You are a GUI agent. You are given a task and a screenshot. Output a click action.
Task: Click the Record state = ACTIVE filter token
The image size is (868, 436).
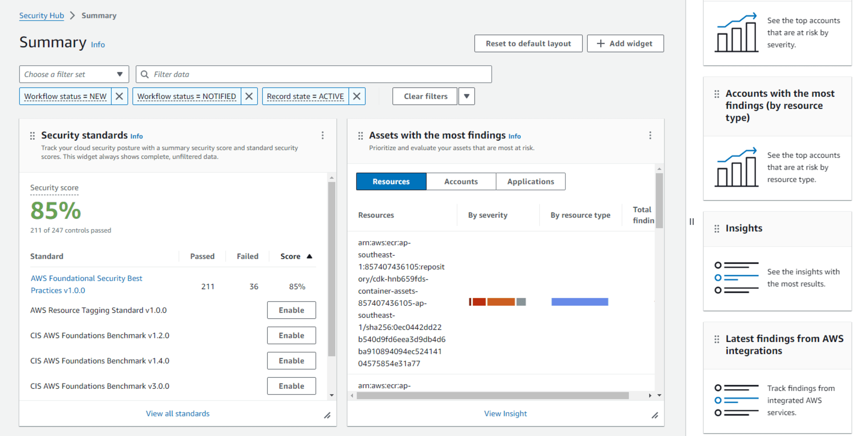(x=306, y=96)
